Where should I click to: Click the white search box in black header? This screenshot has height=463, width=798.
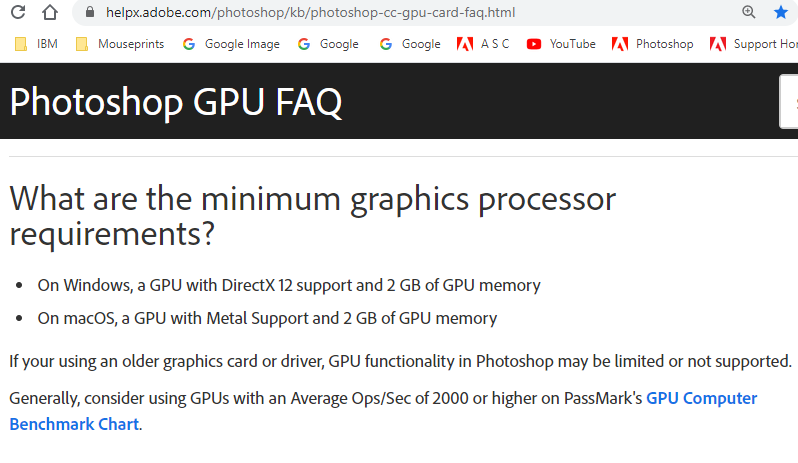click(x=789, y=102)
